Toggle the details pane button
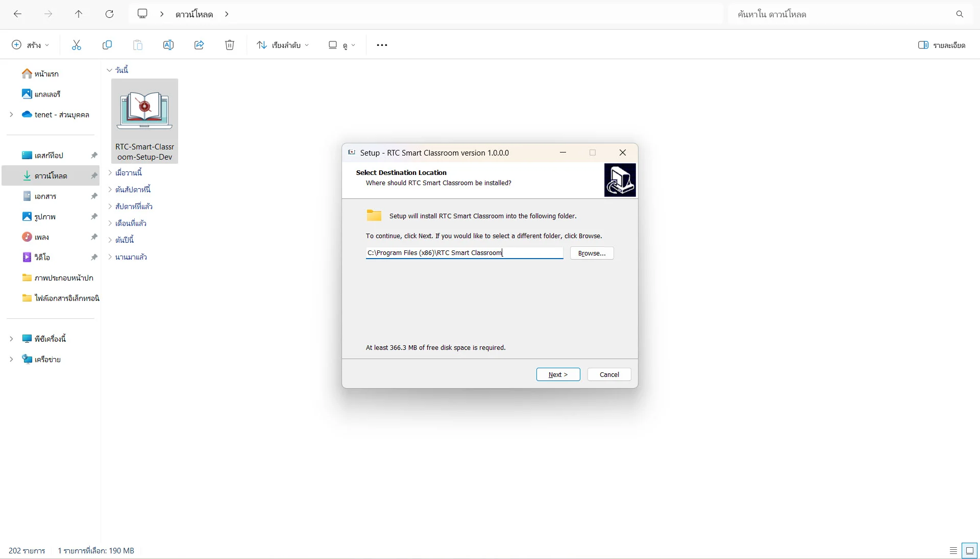 [941, 45]
